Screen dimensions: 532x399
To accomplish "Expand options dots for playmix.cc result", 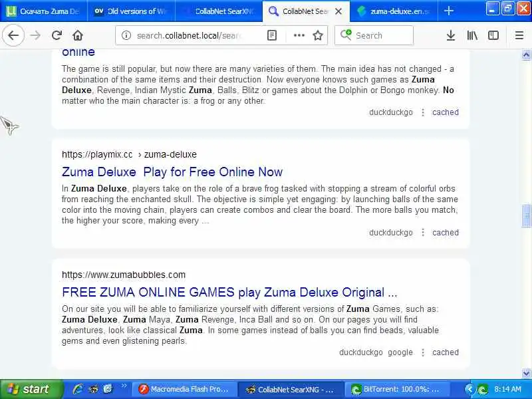I will (x=423, y=232).
